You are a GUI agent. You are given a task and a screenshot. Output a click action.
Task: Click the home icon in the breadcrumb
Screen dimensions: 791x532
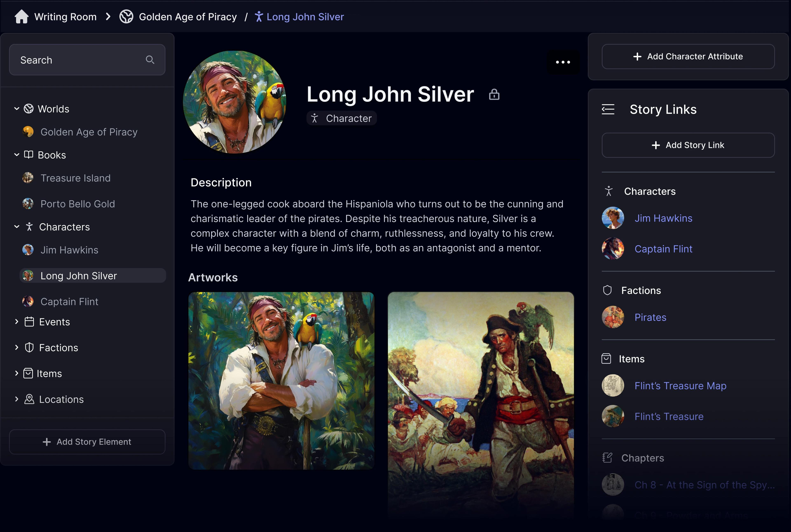(21, 17)
